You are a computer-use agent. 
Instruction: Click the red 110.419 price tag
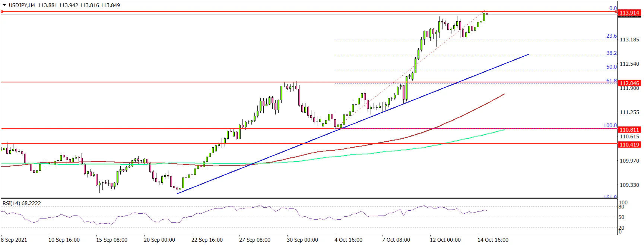tap(629, 145)
